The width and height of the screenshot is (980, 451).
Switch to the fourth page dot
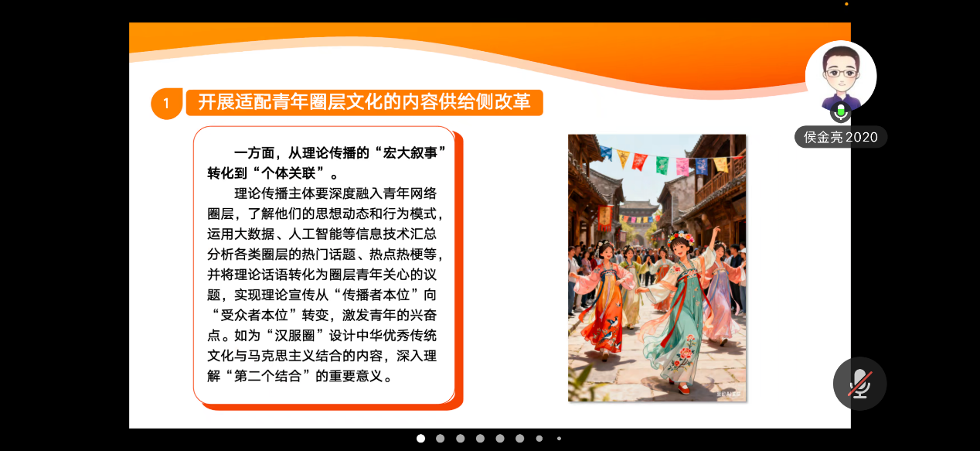click(480, 438)
